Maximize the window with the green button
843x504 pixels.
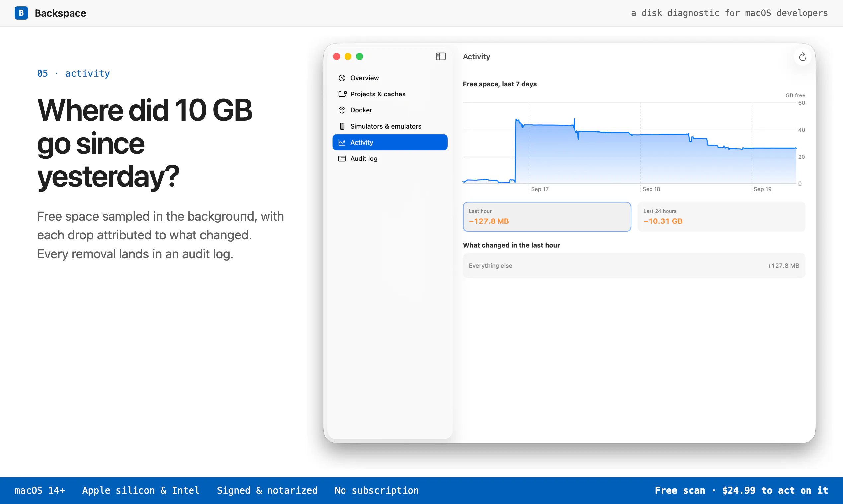pos(360,56)
